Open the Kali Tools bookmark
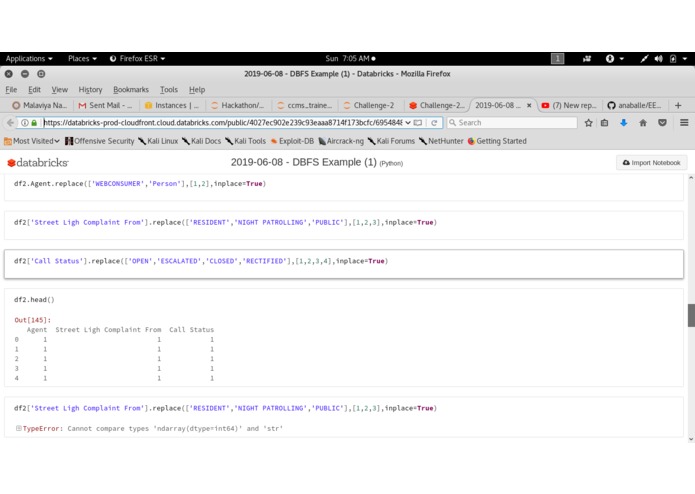The width and height of the screenshot is (695, 494). 246,141
